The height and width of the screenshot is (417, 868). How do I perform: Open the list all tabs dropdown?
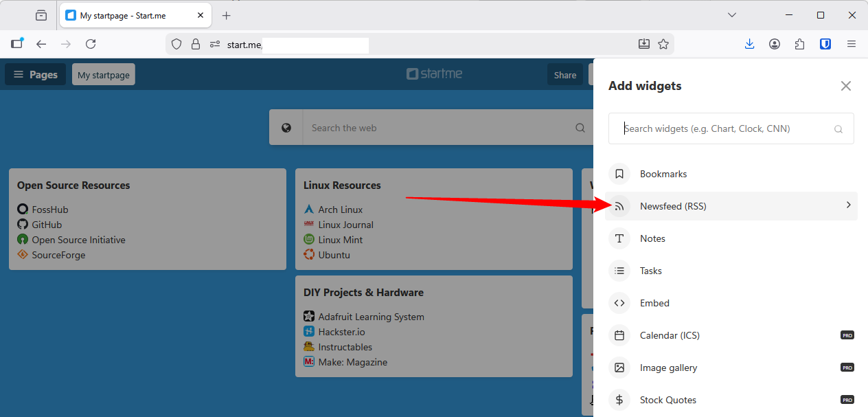click(x=732, y=15)
